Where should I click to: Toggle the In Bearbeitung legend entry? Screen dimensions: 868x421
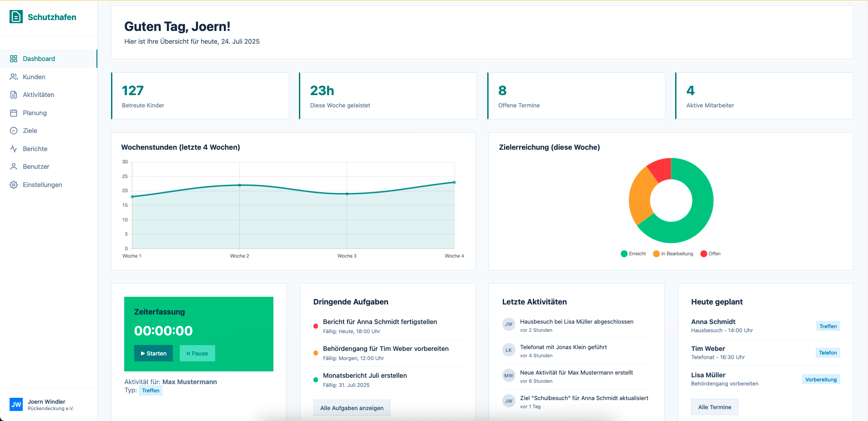[673, 254]
